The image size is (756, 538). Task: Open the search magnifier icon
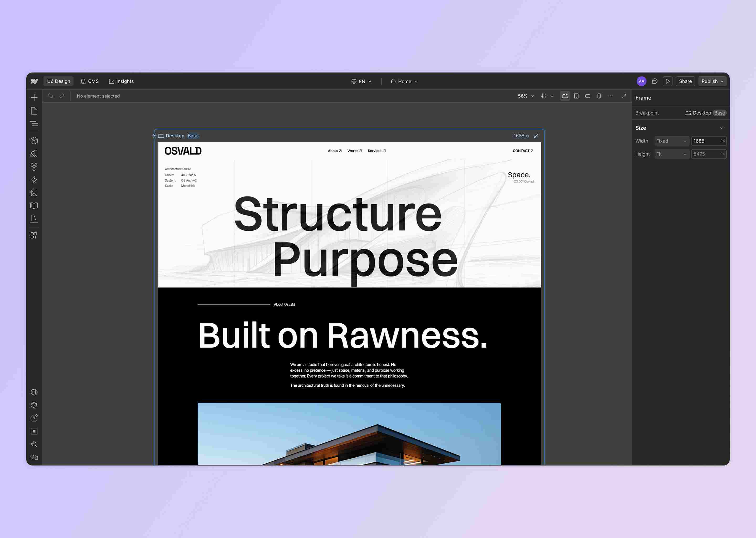34,444
